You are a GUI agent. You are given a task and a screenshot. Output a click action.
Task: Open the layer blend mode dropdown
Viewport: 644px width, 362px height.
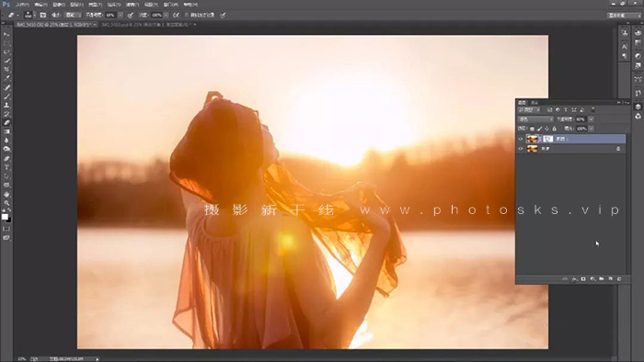click(535, 119)
